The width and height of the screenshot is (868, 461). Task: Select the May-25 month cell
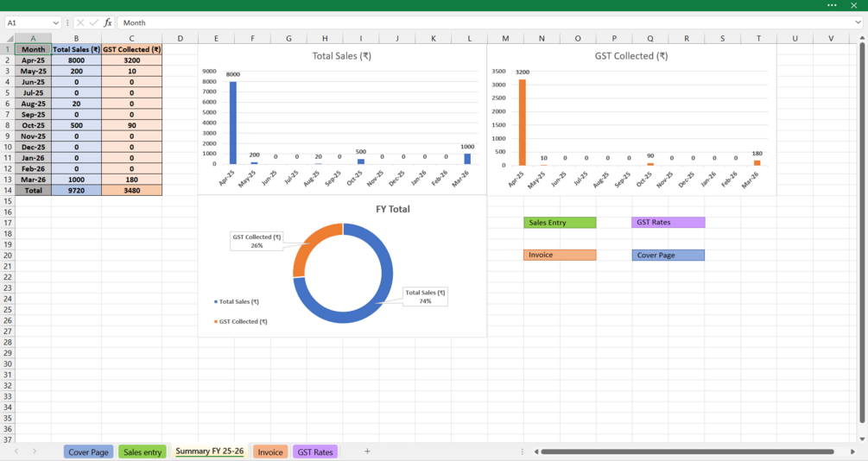(33, 72)
